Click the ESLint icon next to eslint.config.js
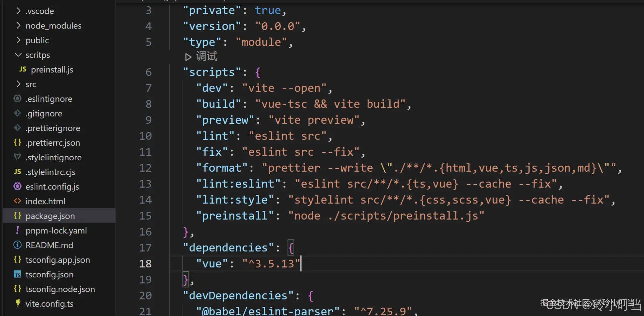 tap(18, 186)
